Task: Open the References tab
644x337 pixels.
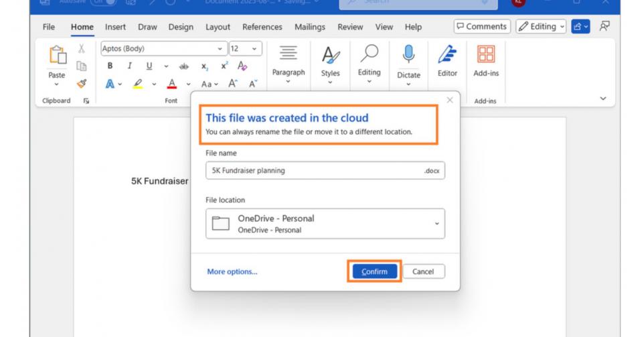Action: [x=262, y=27]
